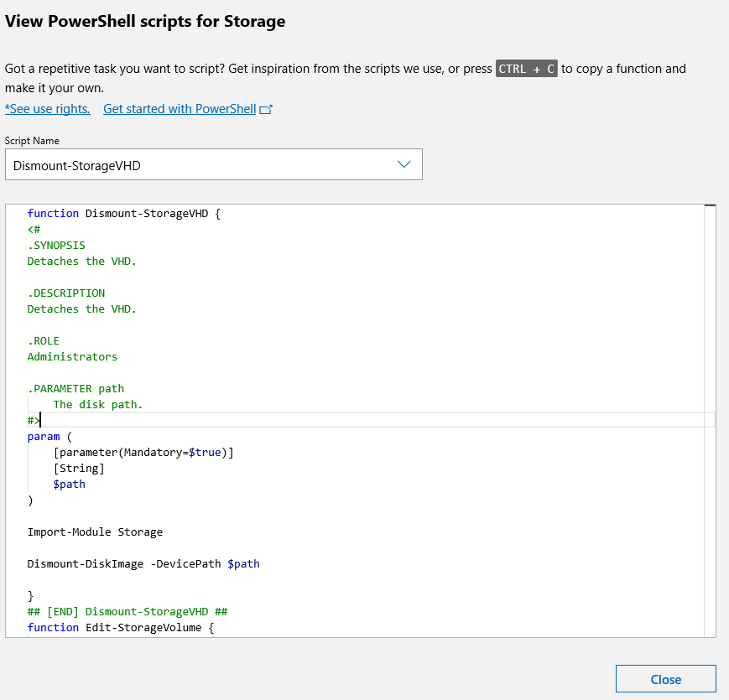Screen dimensions: 729x700
Task: Click the '$path' variable under [String]
Action: pyautogui.click(x=69, y=485)
